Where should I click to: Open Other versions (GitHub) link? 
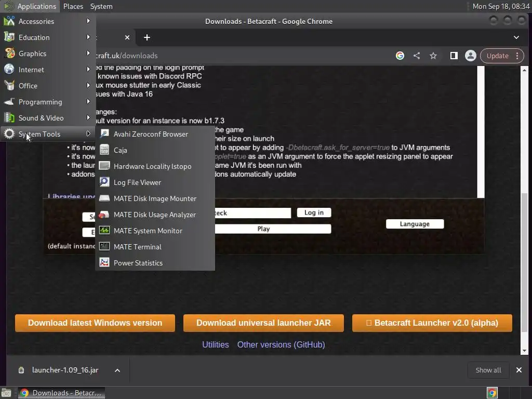coord(281,344)
